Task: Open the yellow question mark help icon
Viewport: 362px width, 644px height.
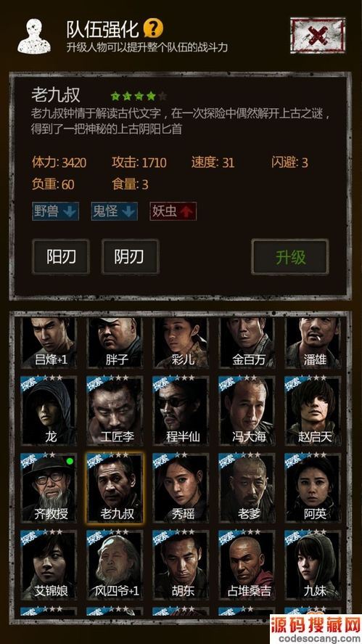Action: [x=153, y=28]
